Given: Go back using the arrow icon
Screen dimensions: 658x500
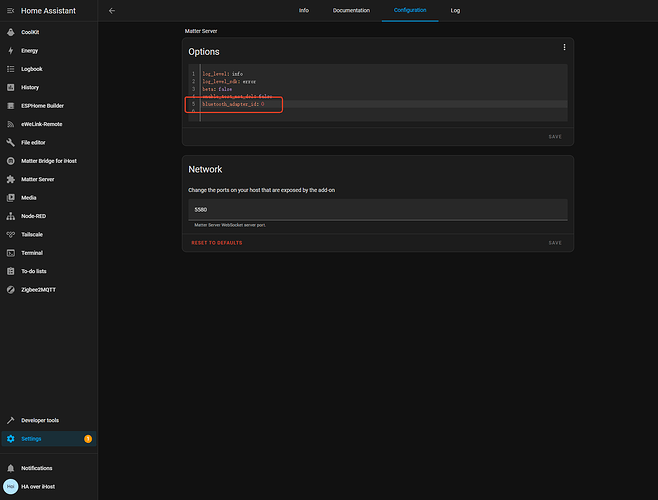Looking at the screenshot, I should tap(112, 10).
